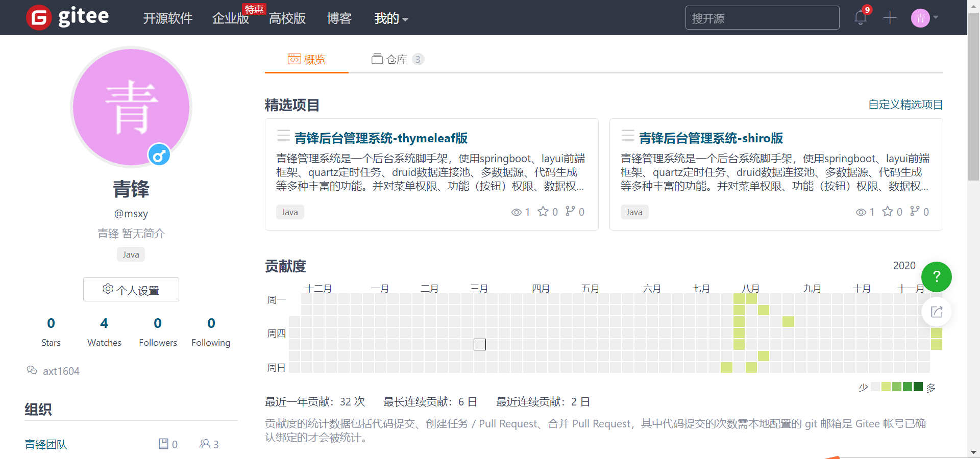
Task: Click Java tag on shiro版 card
Action: click(634, 212)
